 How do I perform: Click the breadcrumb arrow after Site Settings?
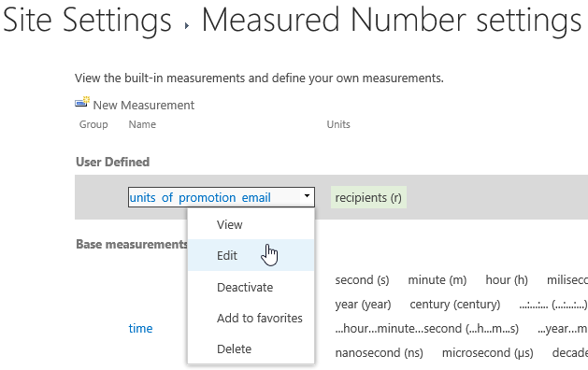pos(187,25)
